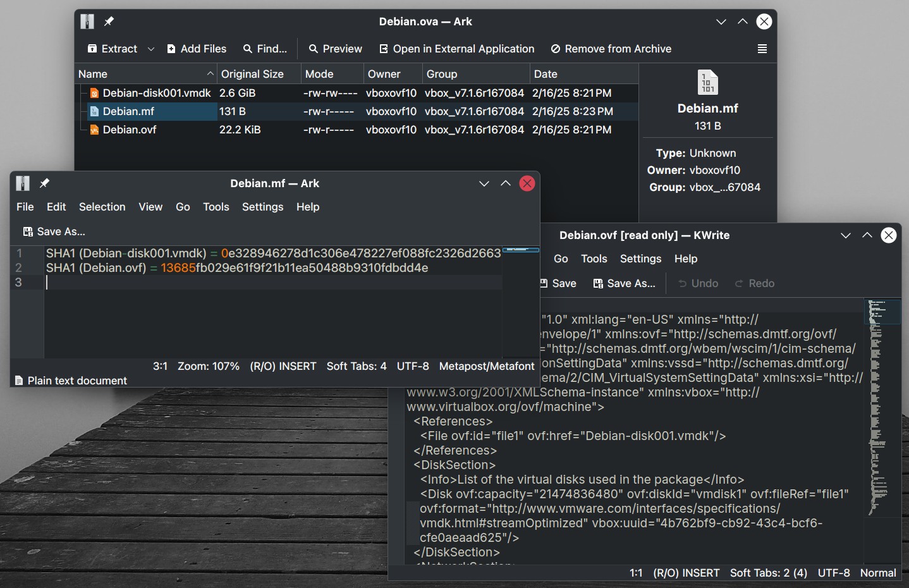Screen dimensions: 909x588
Task: Open Soft Tabs: 2 (4) selector
Action: 769,573
